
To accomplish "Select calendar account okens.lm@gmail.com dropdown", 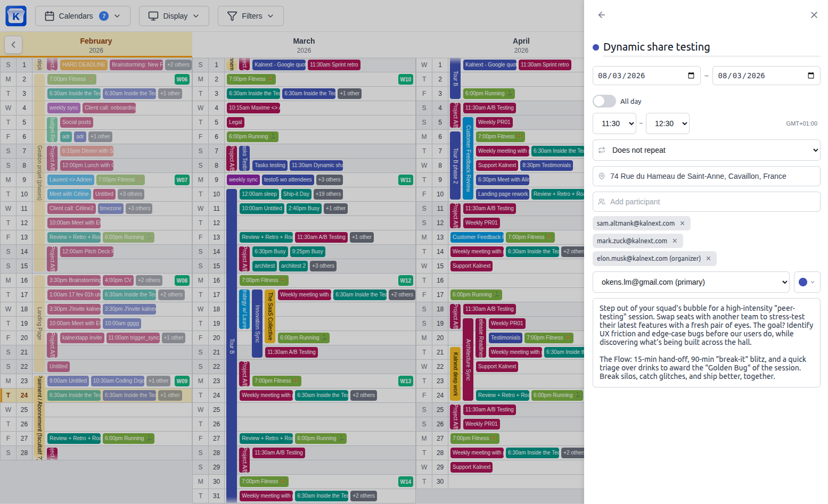I will pos(691,282).
